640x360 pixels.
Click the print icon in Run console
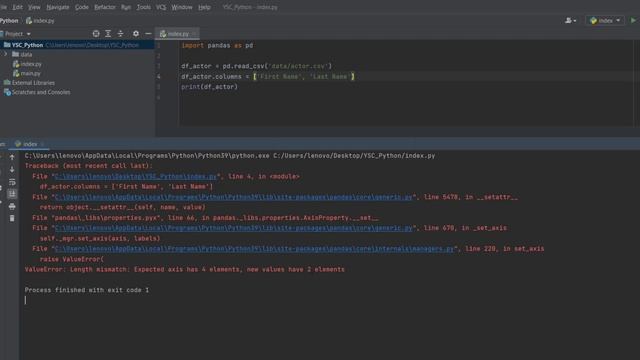[12, 206]
